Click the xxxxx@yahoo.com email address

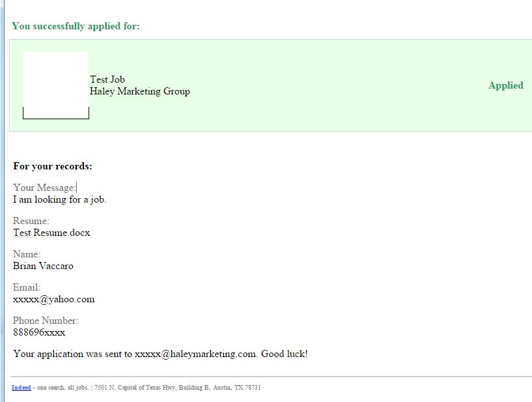point(53,299)
